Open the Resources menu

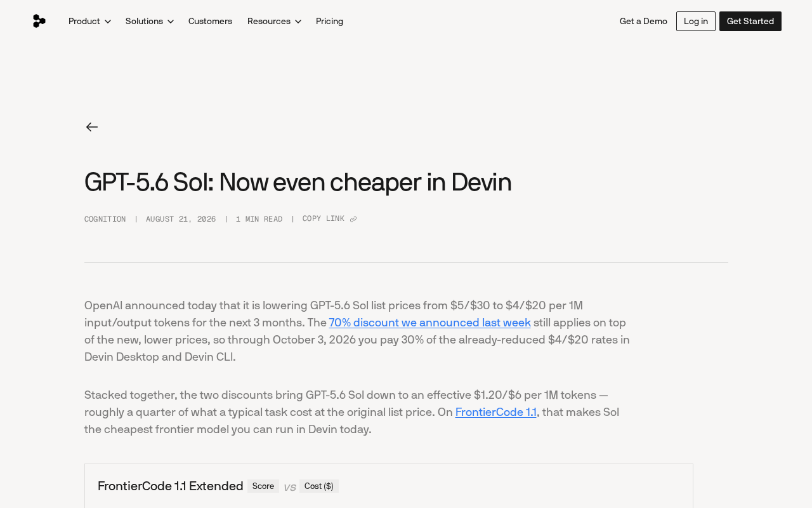[x=274, y=21]
